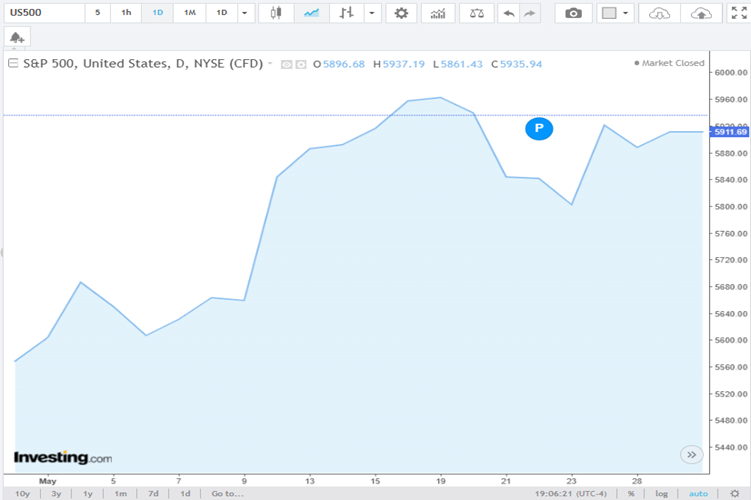The height and width of the screenshot is (500, 751).
Task: Hide the series using eye icon in legend
Action: (286, 64)
